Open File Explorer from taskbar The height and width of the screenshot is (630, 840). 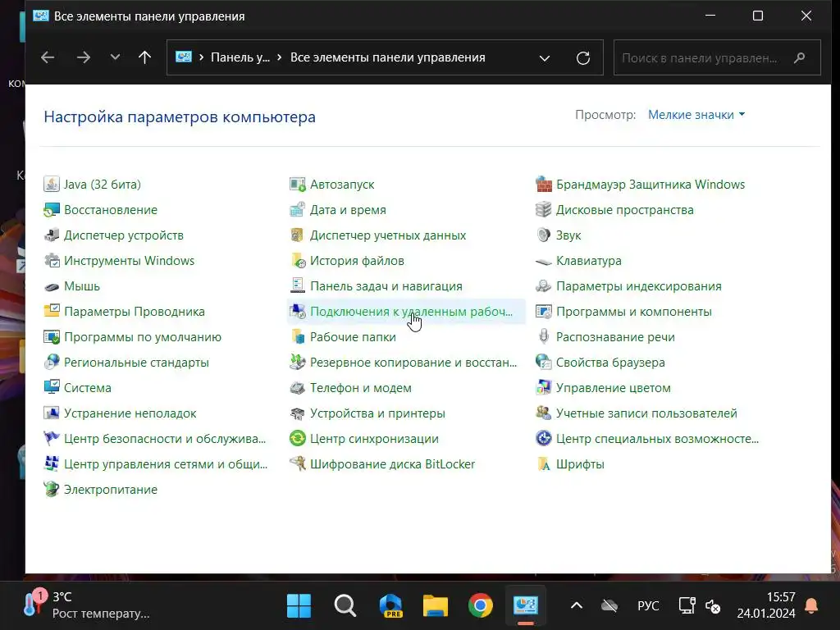(436, 606)
